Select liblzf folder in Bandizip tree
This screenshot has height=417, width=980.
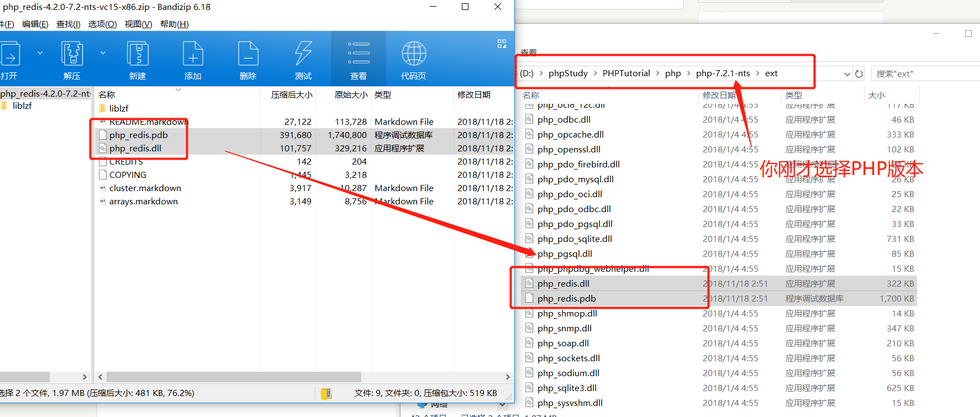click(x=22, y=105)
